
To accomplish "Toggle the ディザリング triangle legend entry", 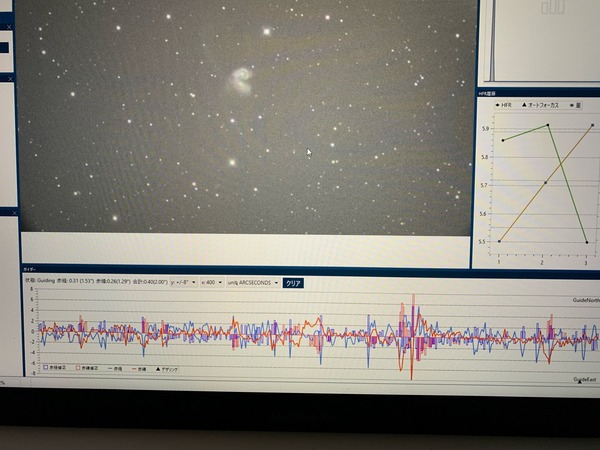I will [x=167, y=370].
